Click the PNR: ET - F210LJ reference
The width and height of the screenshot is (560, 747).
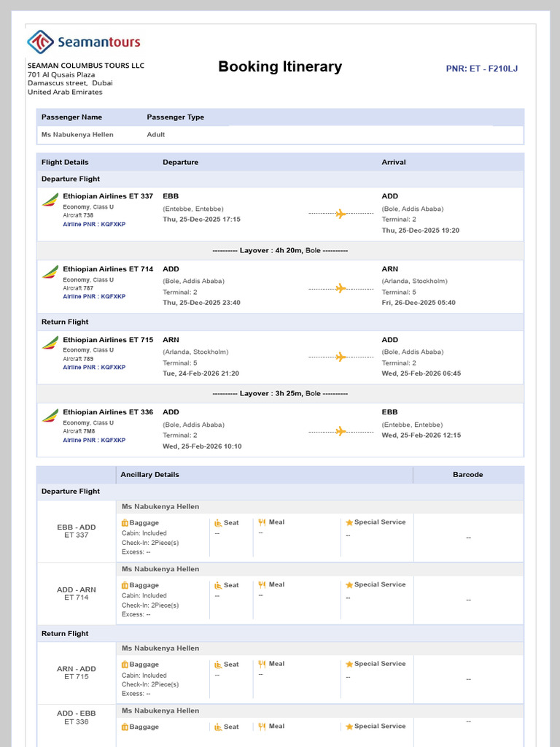coord(481,69)
